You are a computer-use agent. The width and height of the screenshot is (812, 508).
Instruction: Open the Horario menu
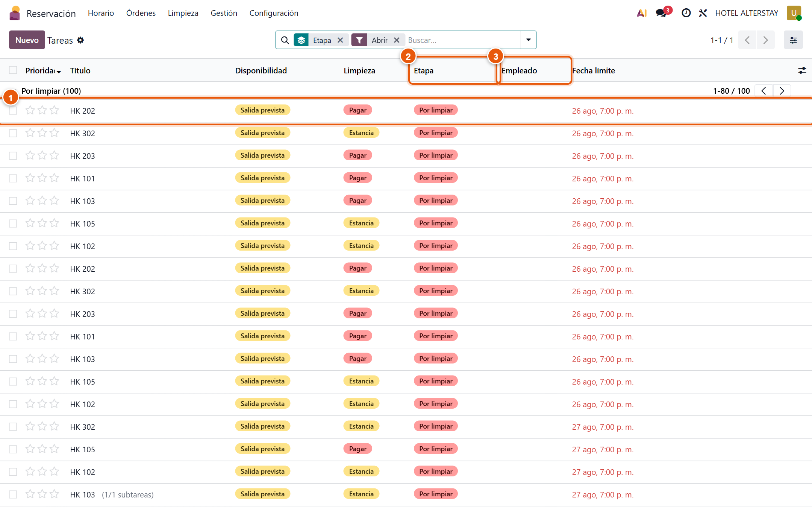click(101, 13)
